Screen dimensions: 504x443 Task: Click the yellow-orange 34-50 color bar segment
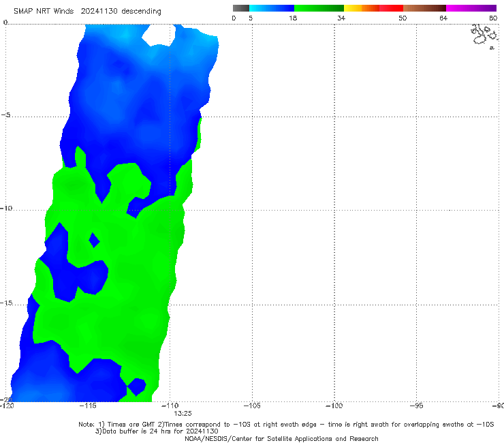373,8
